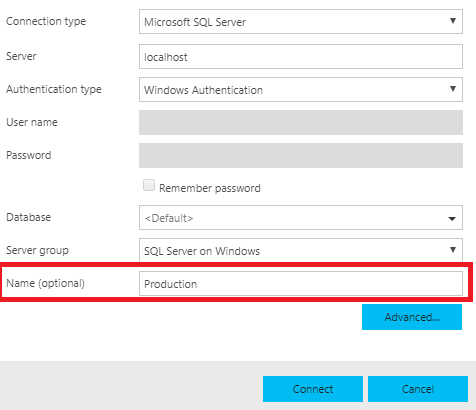The width and height of the screenshot is (476, 410).
Task: Open the Advanced... settings button
Action: tap(412, 317)
